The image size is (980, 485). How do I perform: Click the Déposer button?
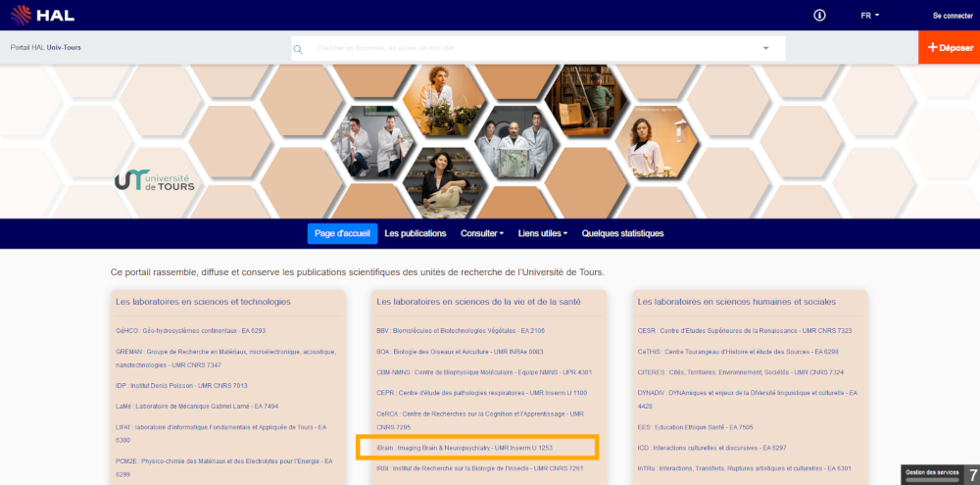(949, 47)
